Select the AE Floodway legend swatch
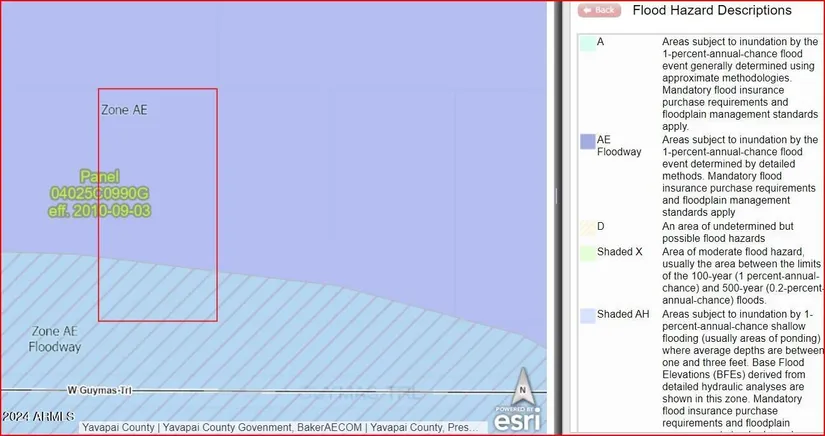825x436 pixels. [x=588, y=142]
